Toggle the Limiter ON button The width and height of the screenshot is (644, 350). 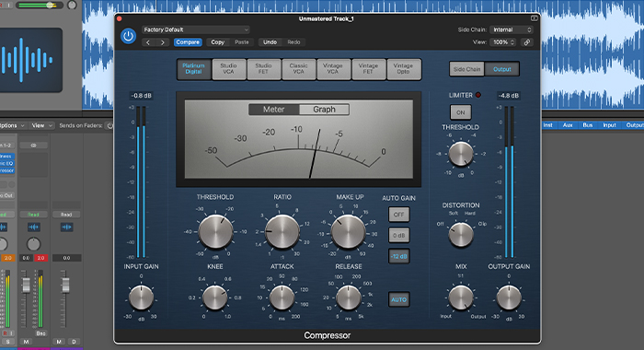click(x=460, y=112)
